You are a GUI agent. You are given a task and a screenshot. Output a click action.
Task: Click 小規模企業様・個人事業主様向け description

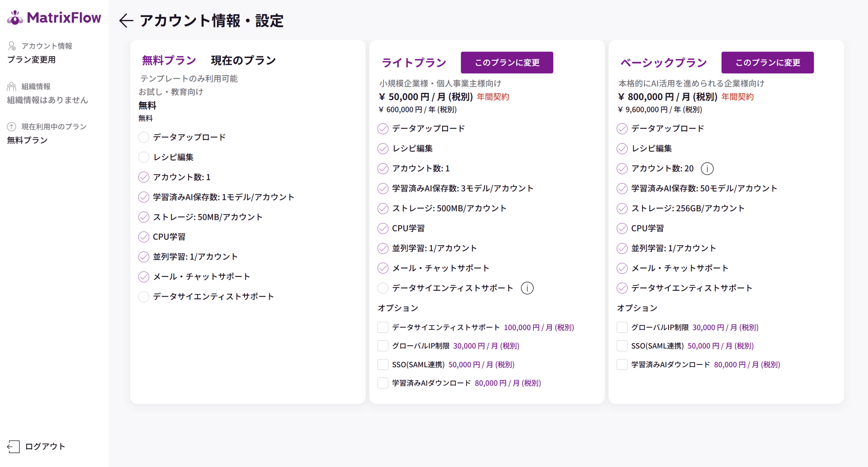[x=440, y=83]
